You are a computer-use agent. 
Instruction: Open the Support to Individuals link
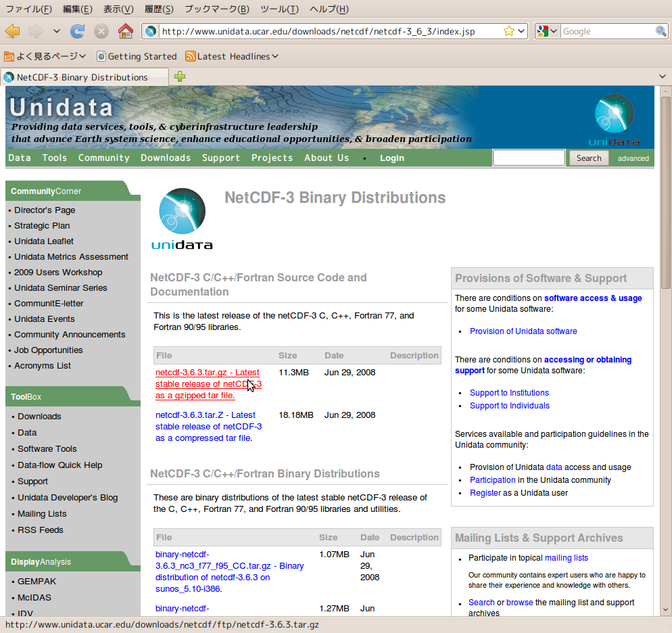tap(510, 406)
